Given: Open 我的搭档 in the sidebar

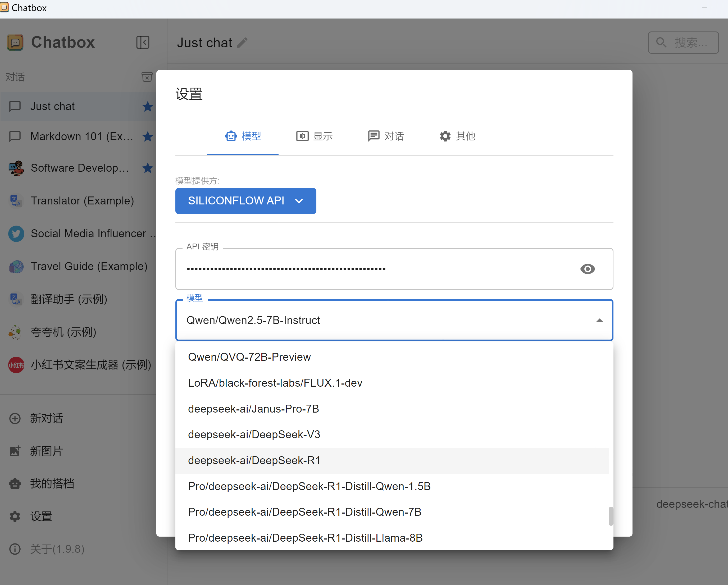Looking at the screenshot, I should coord(52,483).
